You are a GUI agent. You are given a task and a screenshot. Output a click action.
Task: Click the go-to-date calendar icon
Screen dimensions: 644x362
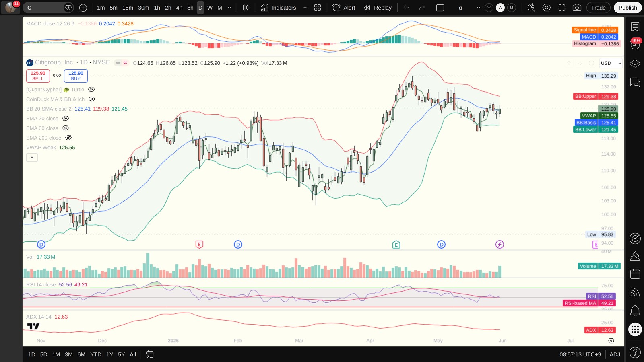coord(150,354)
